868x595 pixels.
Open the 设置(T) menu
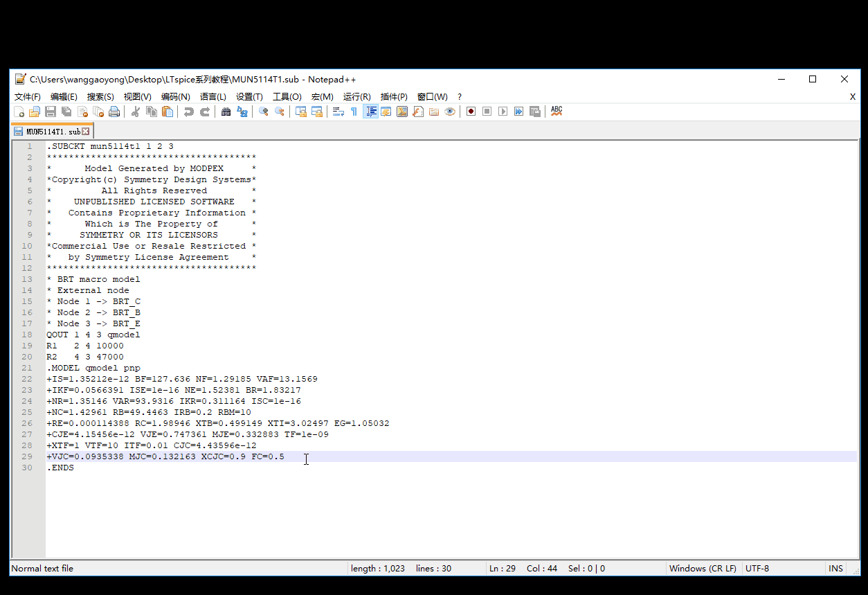tap(250, 97)
